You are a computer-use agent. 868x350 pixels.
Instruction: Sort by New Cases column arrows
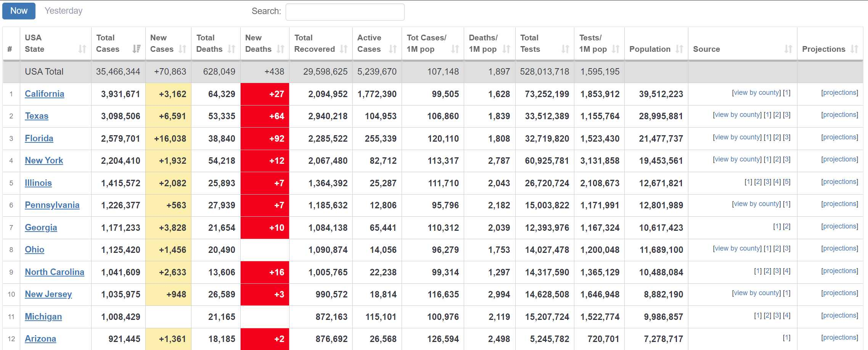click(x=183, y=49)
